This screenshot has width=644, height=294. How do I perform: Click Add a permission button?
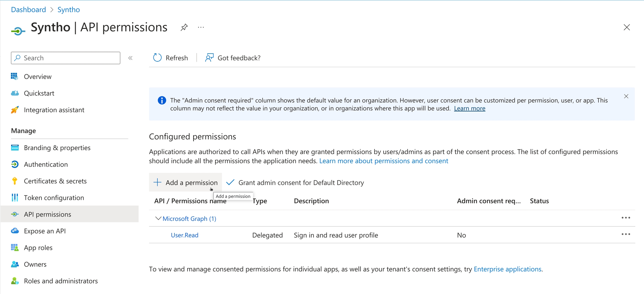coord(186,183)
